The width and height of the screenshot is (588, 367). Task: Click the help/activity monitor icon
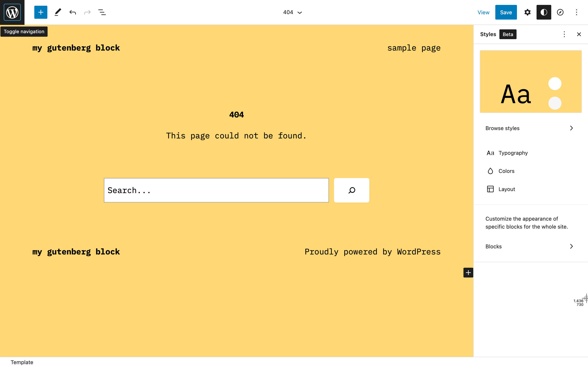(560, 12)
